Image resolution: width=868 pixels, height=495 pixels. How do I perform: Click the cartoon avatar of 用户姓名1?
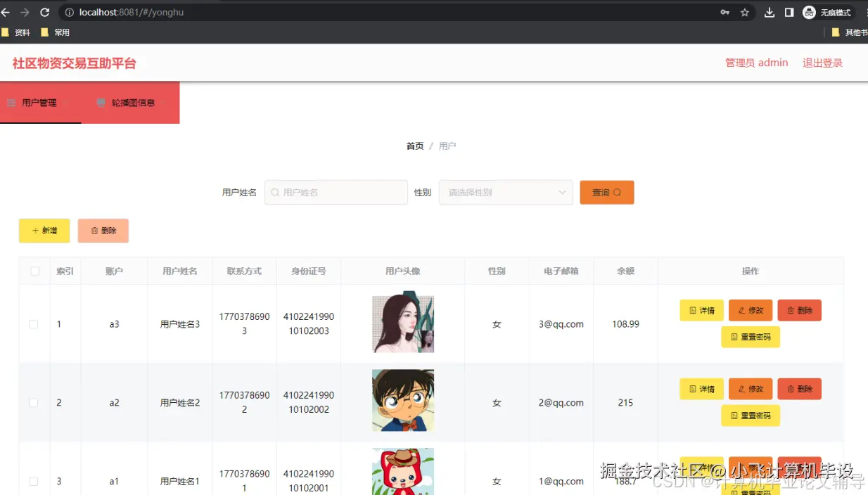click(x=403, y=472)
